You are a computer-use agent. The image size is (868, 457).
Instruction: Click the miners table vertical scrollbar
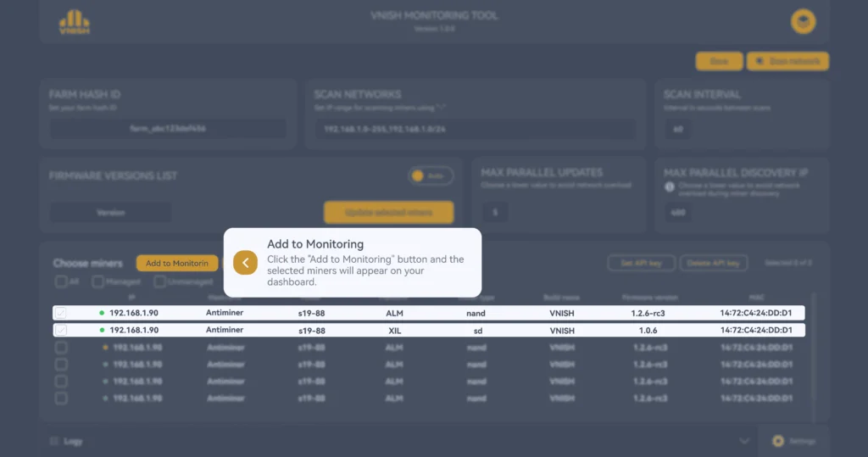813,346
